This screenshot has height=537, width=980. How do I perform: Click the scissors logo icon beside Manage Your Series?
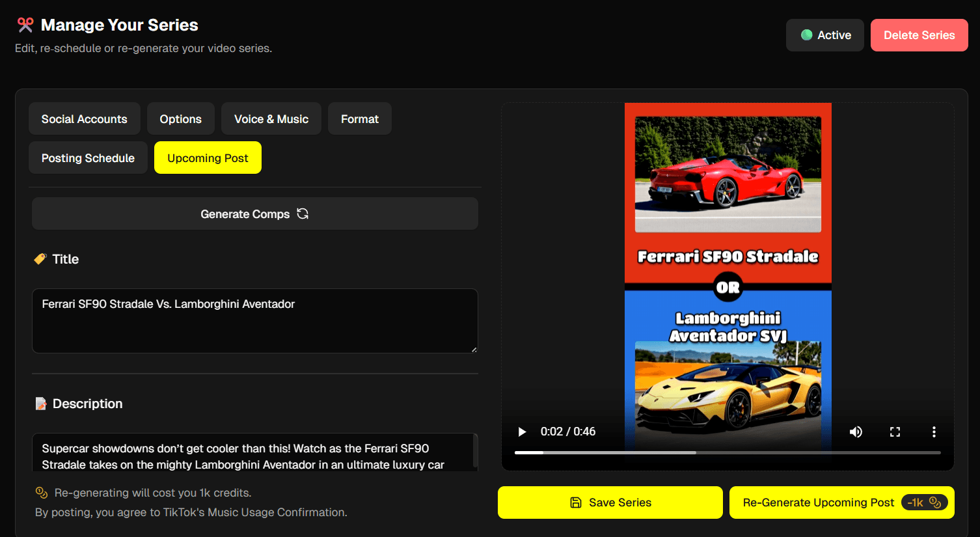[25, 25]
